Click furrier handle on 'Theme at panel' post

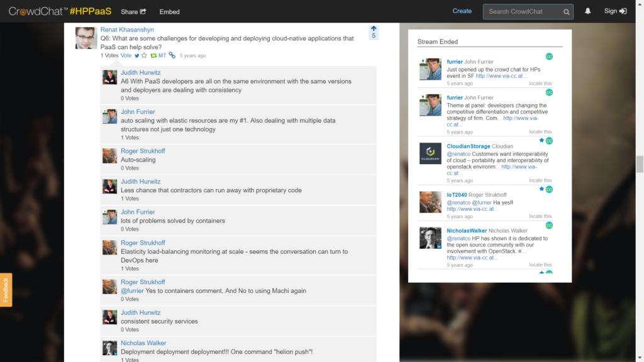click(455, 97)
